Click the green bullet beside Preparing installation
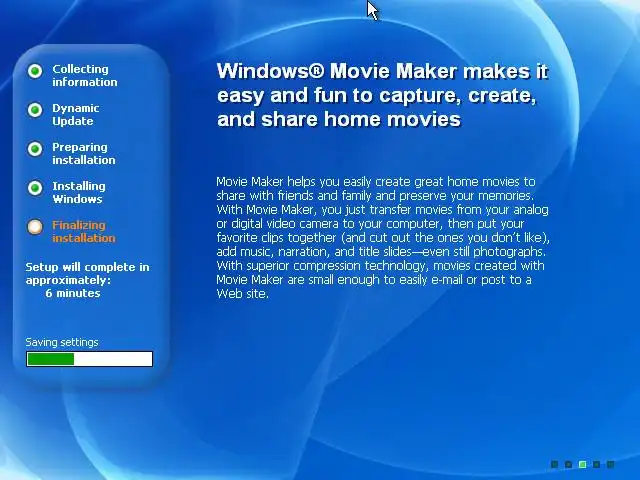640x480 pixels. (35, 149)
